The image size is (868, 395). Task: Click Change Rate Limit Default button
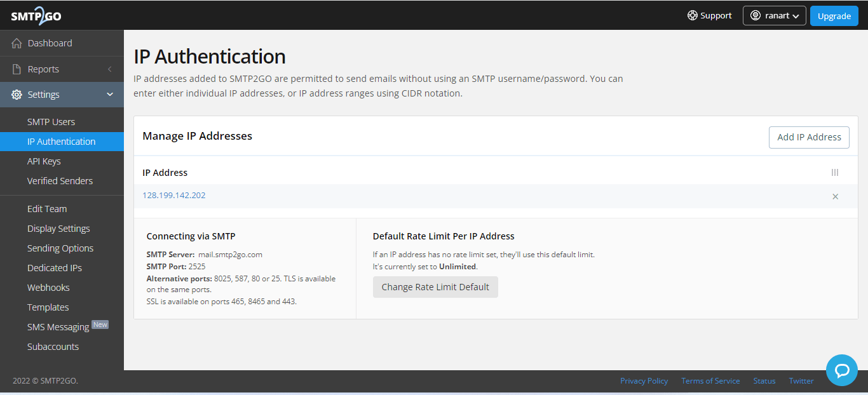tap(435, 287)
